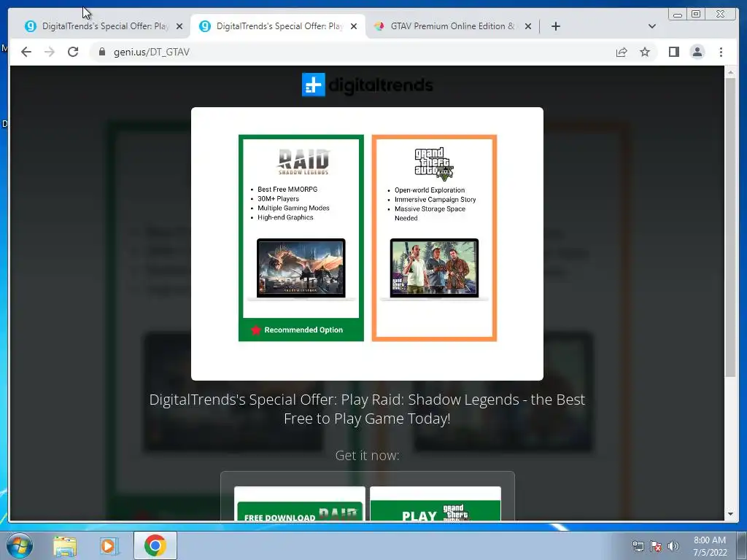Open the Action Center flag icon

pyautogui.click(x=656, y=546)
